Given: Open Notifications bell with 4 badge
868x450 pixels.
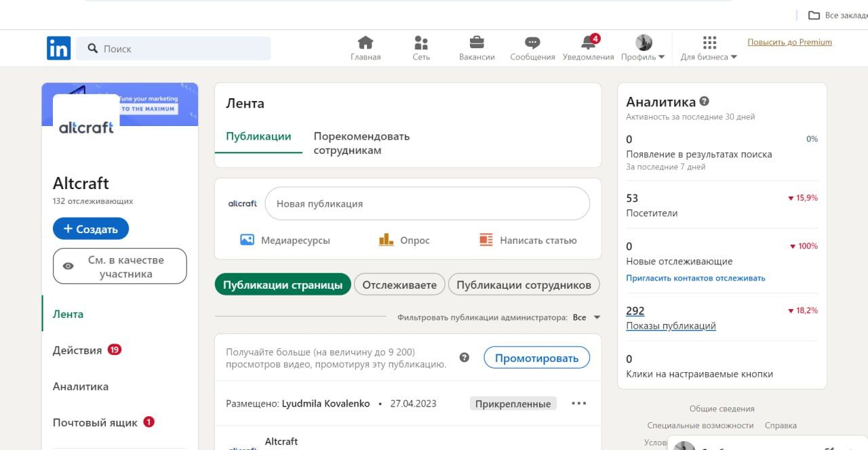Looking at the screenshot, I should pos(588,43).
